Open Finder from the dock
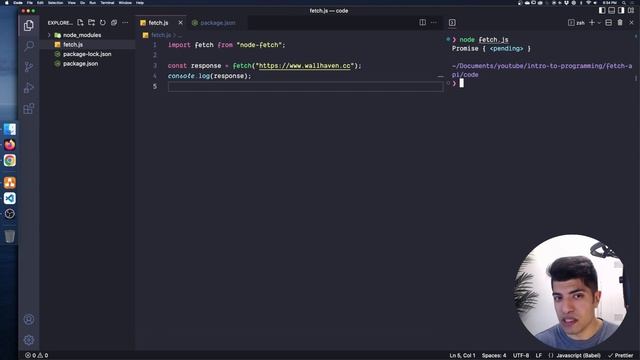Viewport: 640px width, 360px height. (10, 129)
